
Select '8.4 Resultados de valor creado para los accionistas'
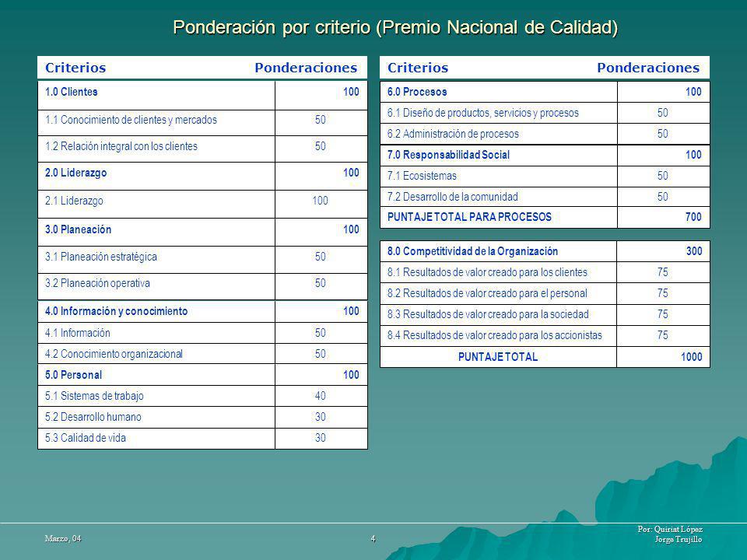[x=495, y=335]
